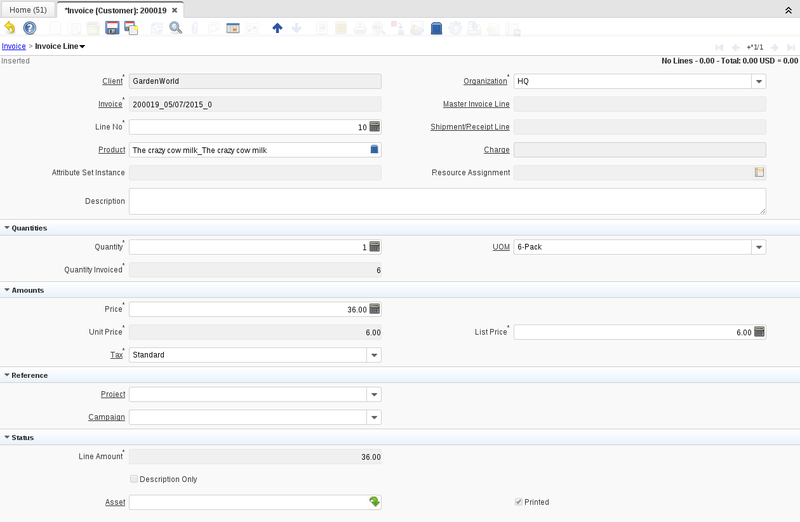Open the Invoice Line breadcrumb menu
Viewport: 800px width, 522px height.
(x=60, y=46)
